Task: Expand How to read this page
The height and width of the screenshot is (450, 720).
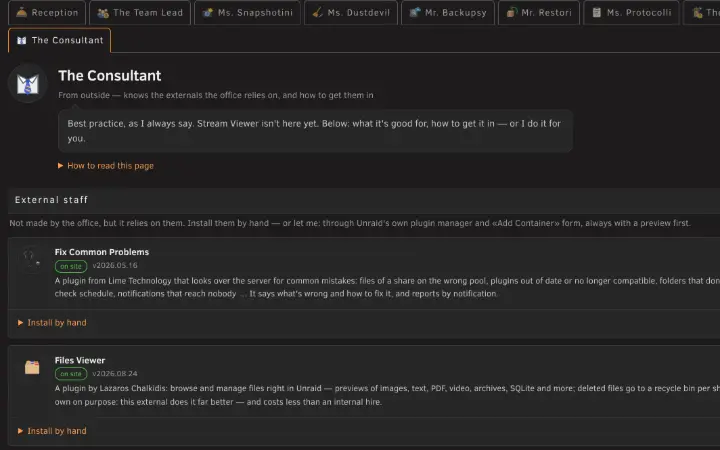Action: 106,166
